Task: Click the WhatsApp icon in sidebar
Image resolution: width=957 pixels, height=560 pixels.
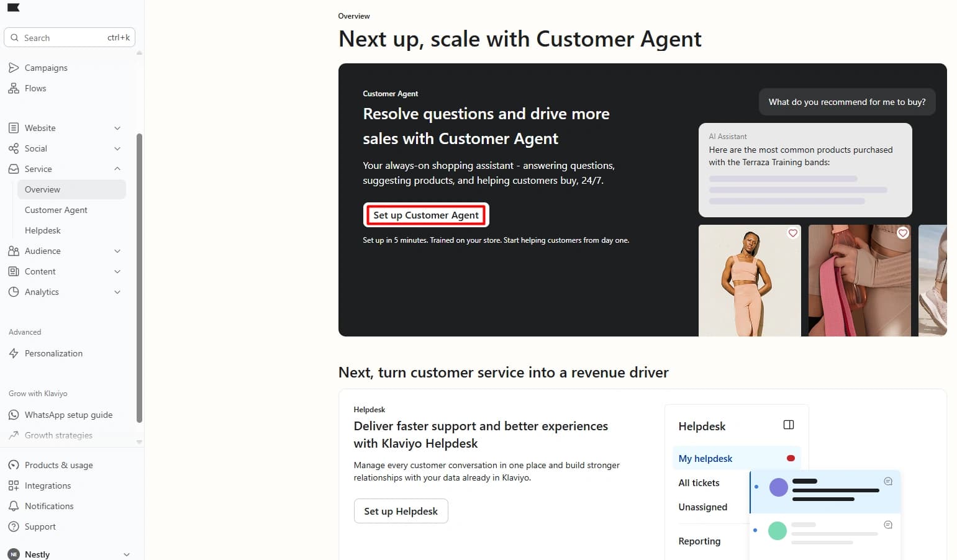Action: [14, 415]
